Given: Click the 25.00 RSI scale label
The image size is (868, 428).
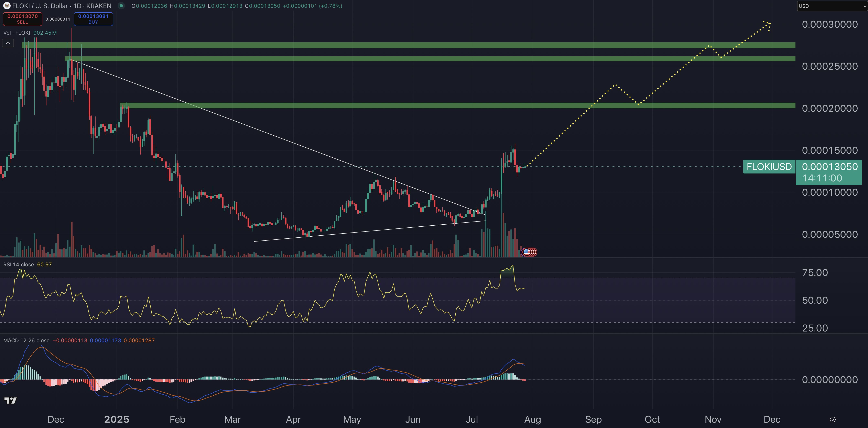Looking at the screenshot, I should click(815, 328).
